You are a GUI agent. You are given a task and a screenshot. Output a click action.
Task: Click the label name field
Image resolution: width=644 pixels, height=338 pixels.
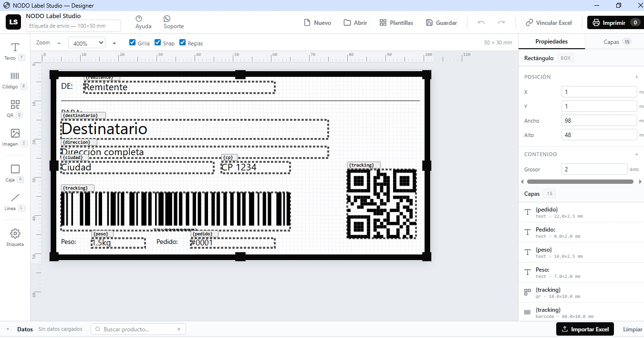73,26
